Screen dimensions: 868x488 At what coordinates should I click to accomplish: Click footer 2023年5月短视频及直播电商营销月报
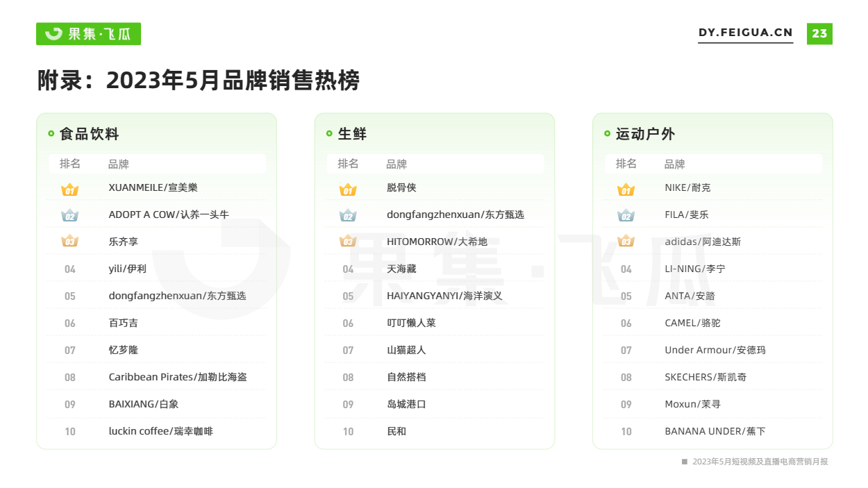[x=760, y=462]
